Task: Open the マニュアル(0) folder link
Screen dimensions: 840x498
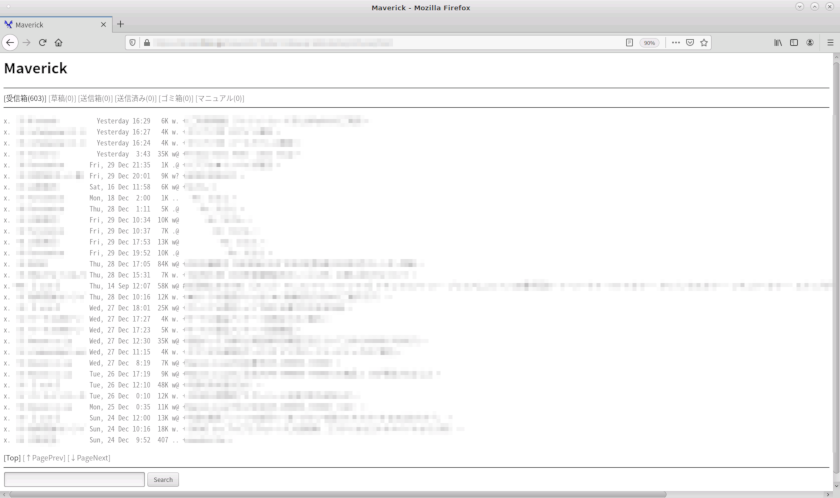Action: [x=220, y=99]
